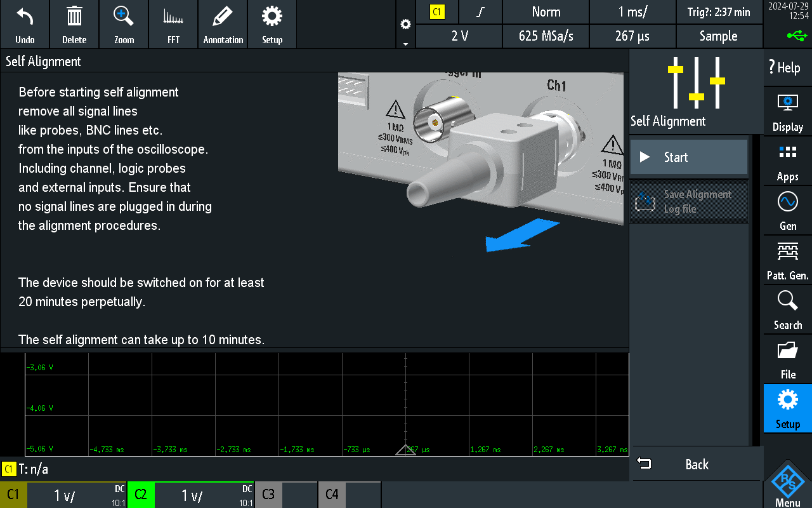Open Setup from the top toolbar
812x508 pixels.
[272, 24]
